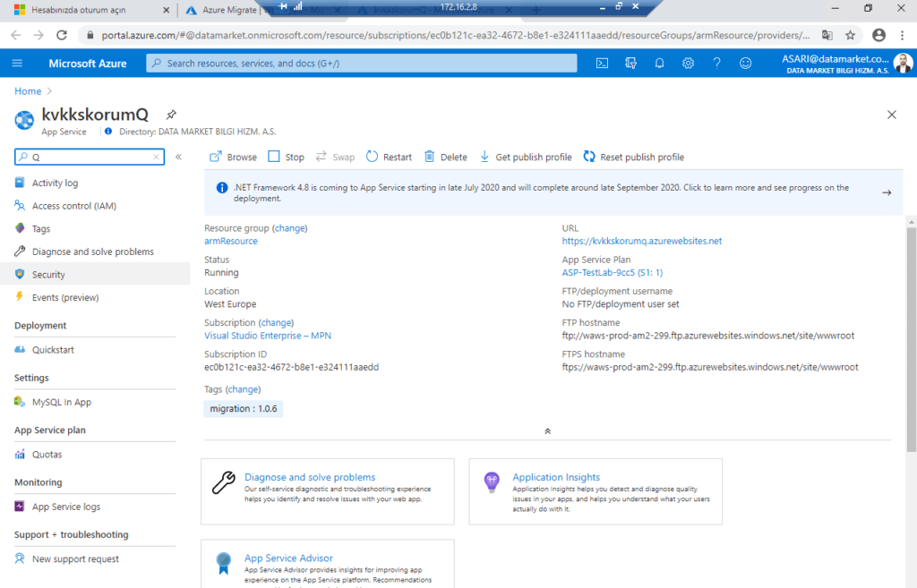The image size is (917, 588).
Task: Open Diagnose and solve problems sidebar item
Action: pos(93,251)
